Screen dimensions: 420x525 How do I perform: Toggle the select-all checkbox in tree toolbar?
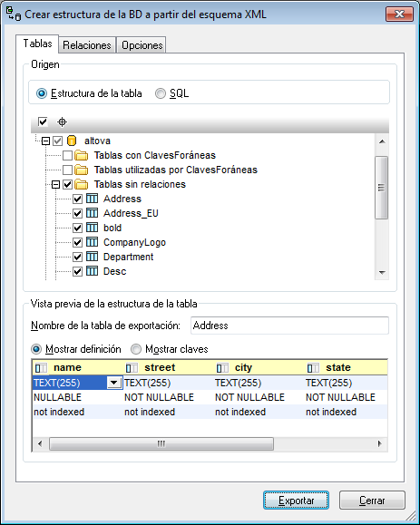(x=43, y=122)
